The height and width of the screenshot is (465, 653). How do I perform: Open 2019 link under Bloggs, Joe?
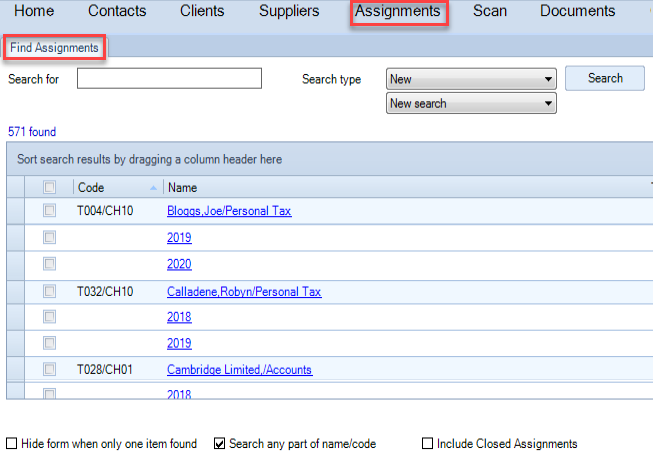(x=179, y=238)
